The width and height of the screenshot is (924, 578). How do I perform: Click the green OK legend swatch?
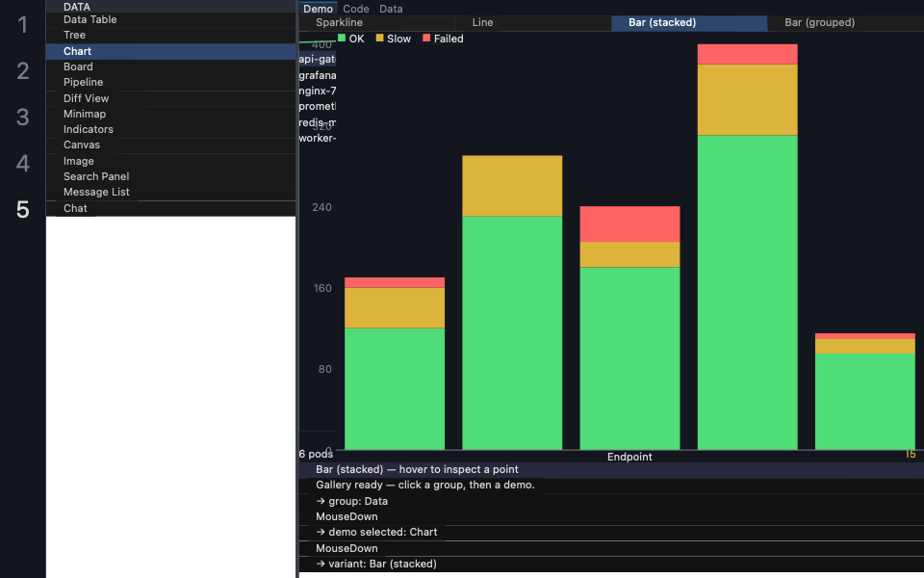click(341, 39)
